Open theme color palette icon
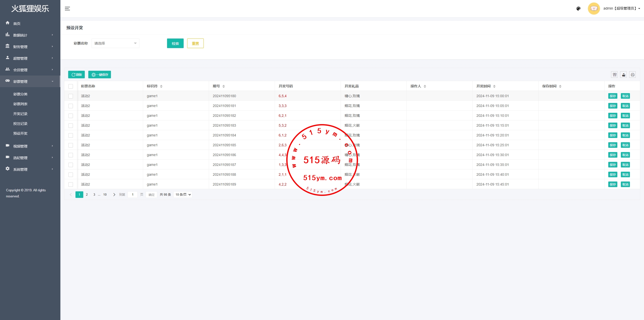The width and height of the screenshot is (644, 320). tap(578, 9)
